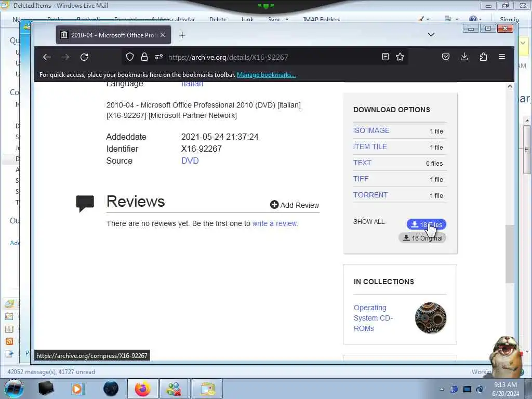Image resolution: width=532 pixels, height=399 pixels.
Task: Click Junk in Windows Live Mail toolbar
Action: (x=247, y=19)
